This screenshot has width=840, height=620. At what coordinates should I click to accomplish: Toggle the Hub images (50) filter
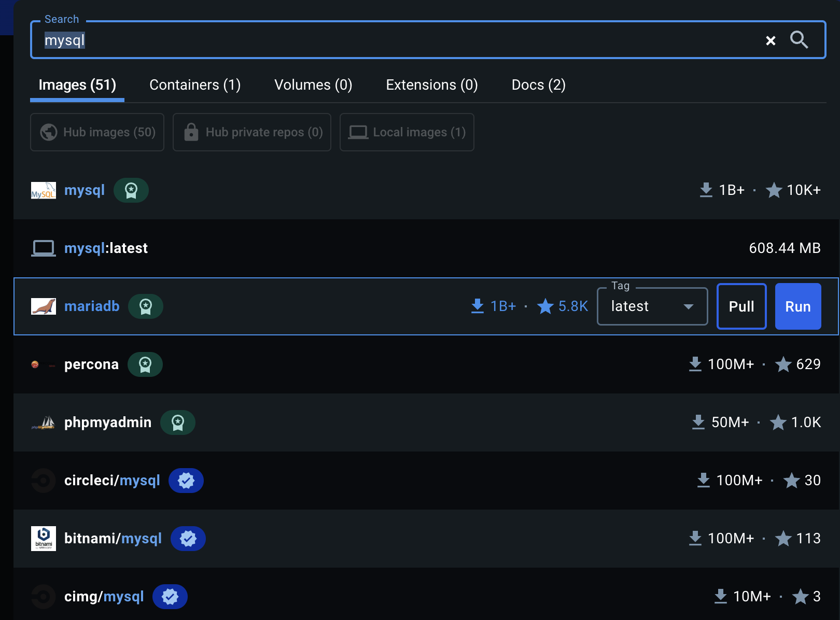coord(97,132)
